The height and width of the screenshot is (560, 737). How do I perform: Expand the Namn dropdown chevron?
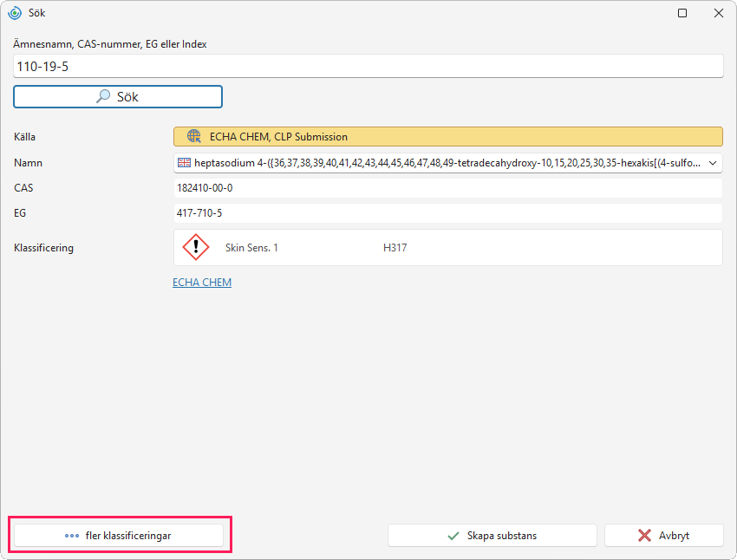[713, 163]
